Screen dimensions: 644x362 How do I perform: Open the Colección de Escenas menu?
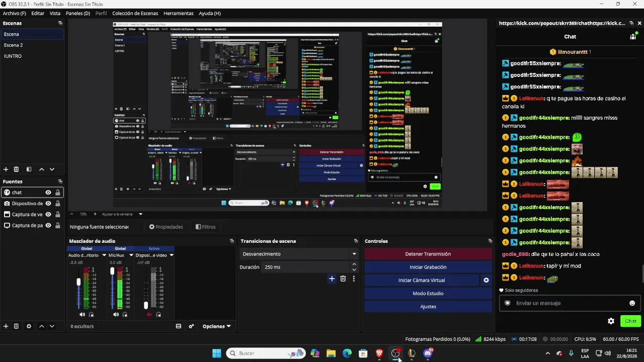135,14
